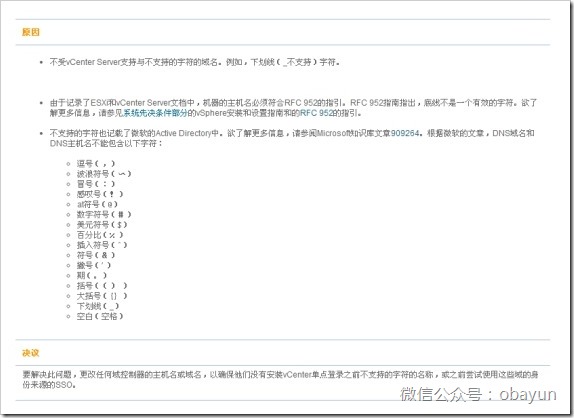
Task: Click the list item 括号（（））
Action: tap(102, 286)
